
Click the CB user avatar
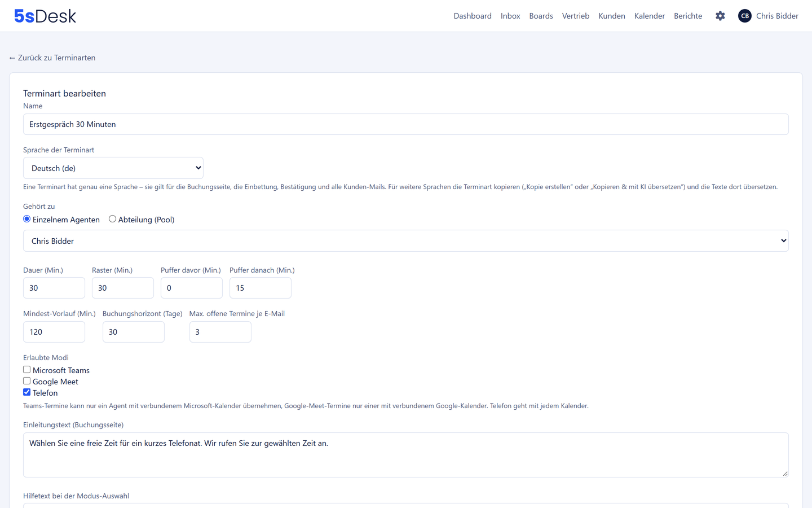[x=745, y=16]
